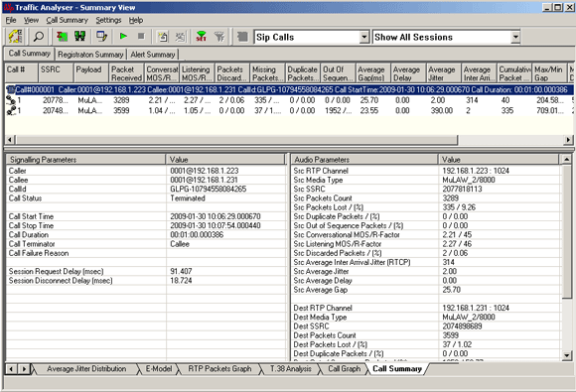Image resolution: width=576 pixels, height=392 pixels.
Task: Click the Average Delay column header
Action: (x=408, y=73)
